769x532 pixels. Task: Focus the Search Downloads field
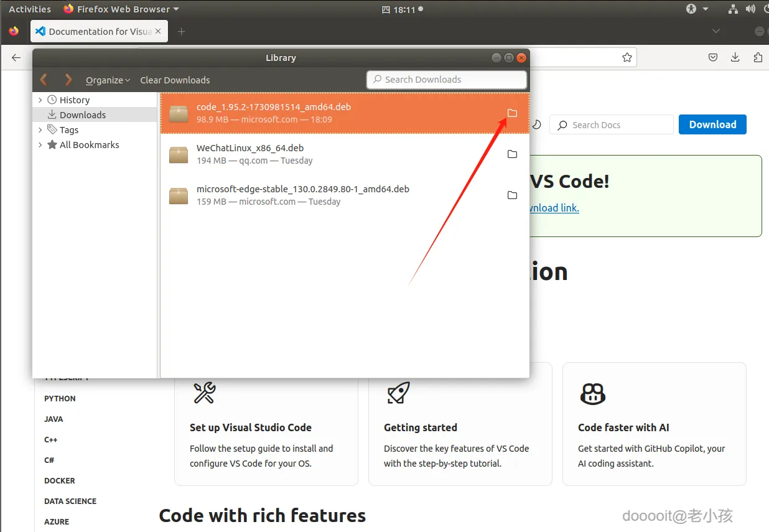click(x=447, y=80)
